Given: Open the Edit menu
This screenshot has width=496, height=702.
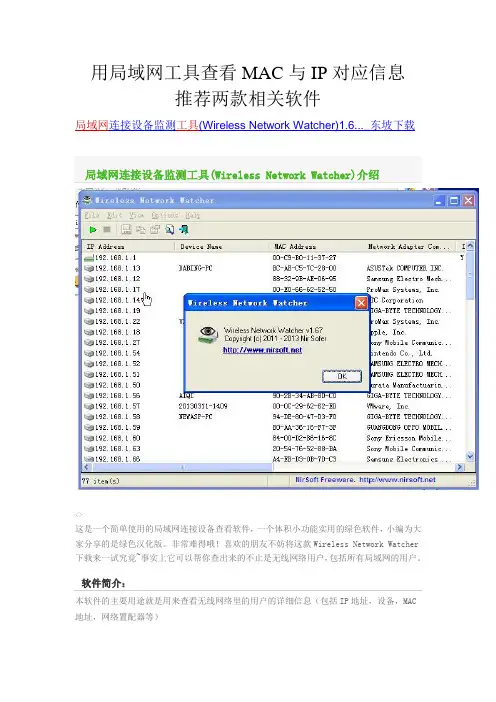Looking at the screenshot, I should pos(114,215).
